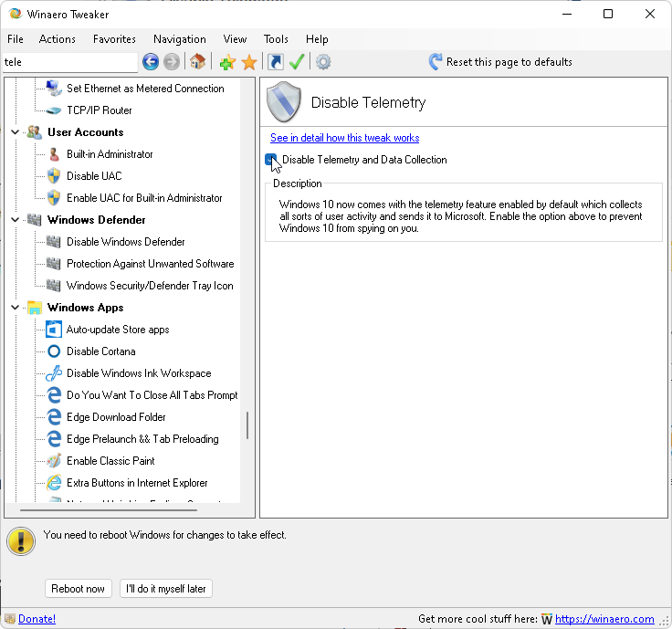This screenshot has height=629, width=672.
Task: Select Edge Prelaunch && Tab Preloading item
Action: pyautogui.click(x=142, y=439)
